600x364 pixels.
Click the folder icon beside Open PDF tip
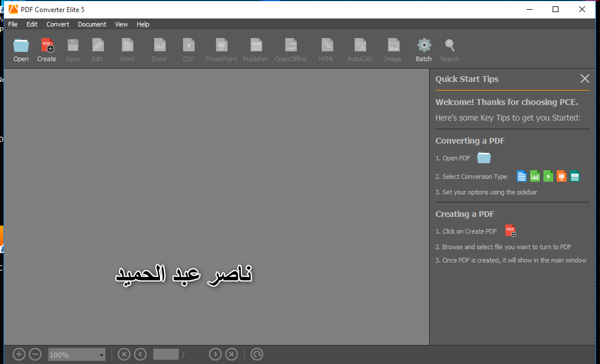pos(484,157)
